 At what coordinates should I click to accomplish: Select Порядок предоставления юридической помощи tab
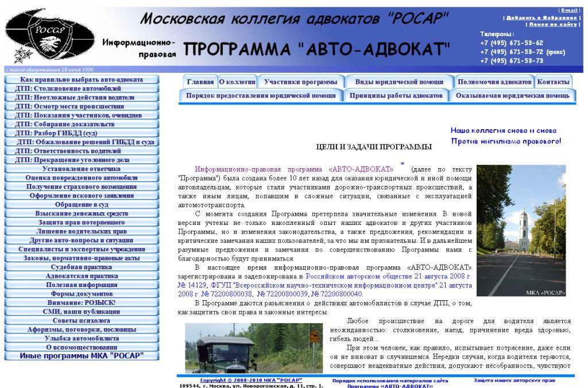[261, 96]
